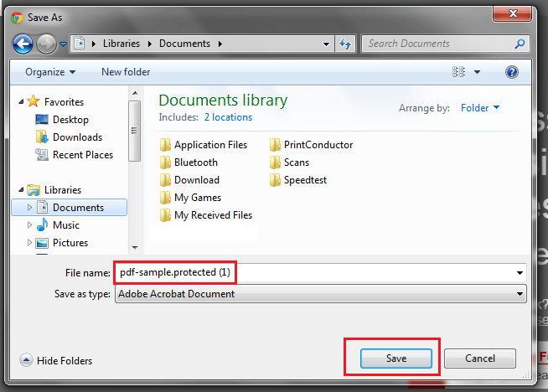Click the search magnifier icon
Viewport: 548px width, 392px height.
[x=520, y=44]
